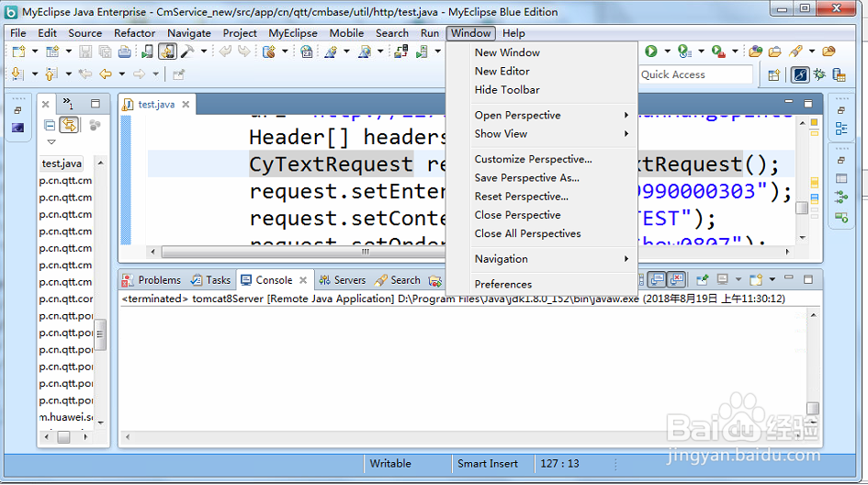Image resolution: width=868 pixels, height=485 pixels.
Task: Click the Open Type folder icon
Action: (756, 51)
